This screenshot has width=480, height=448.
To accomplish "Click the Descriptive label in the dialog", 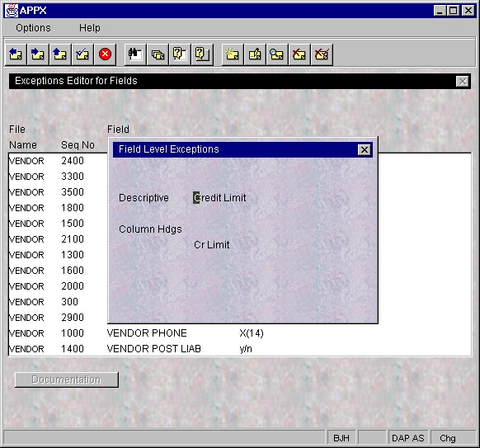I will pyautogui.click(x=144, y=198).
